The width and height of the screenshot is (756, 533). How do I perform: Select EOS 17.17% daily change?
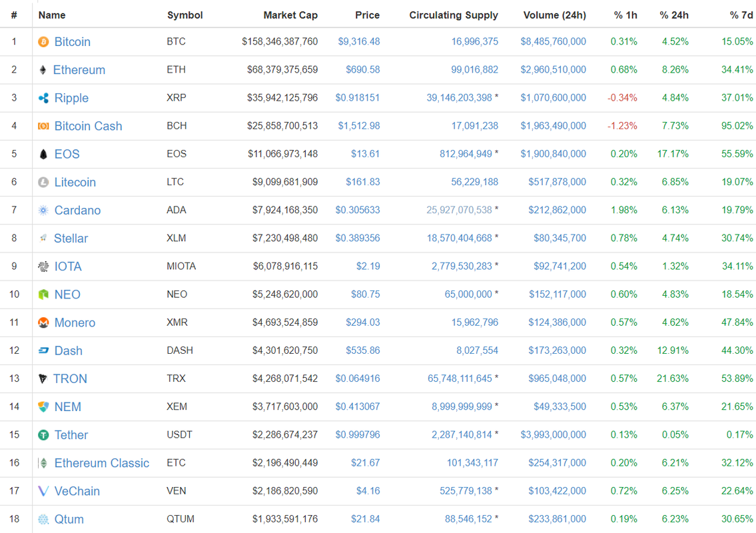coord(673,154)
